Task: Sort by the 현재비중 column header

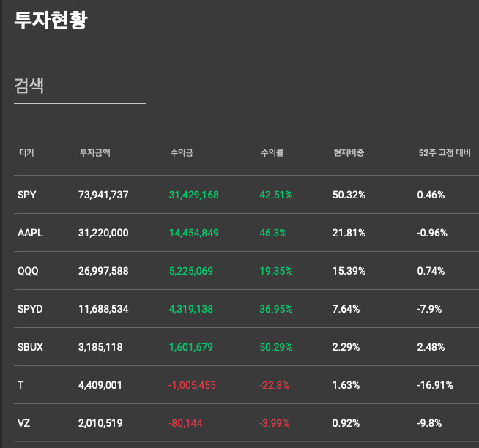Action: point(349,152)
